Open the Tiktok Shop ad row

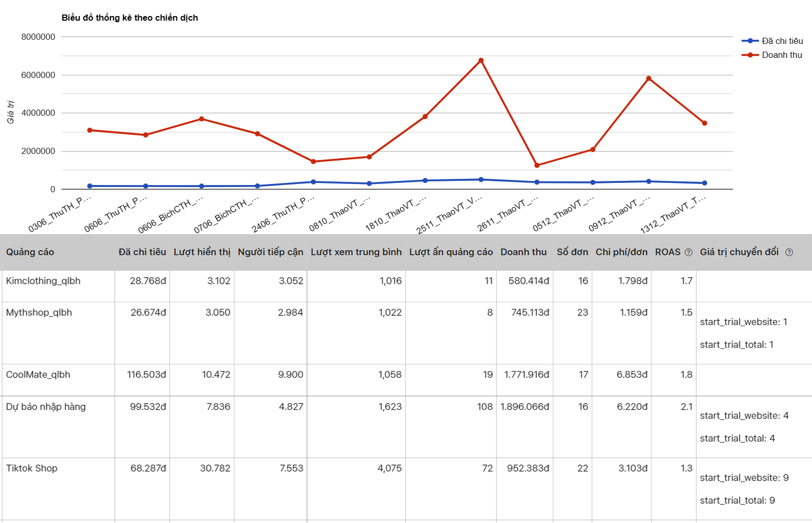(32, 468)
